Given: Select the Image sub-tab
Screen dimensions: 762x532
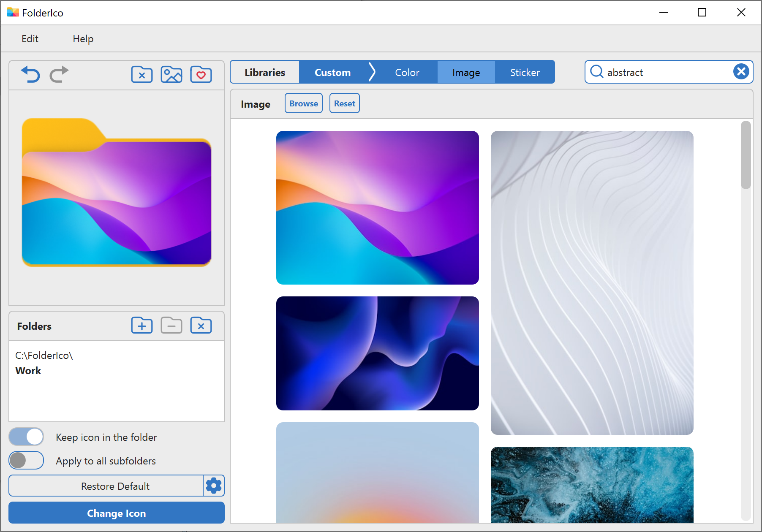Looking at the screenshot, I should (466, 72).
